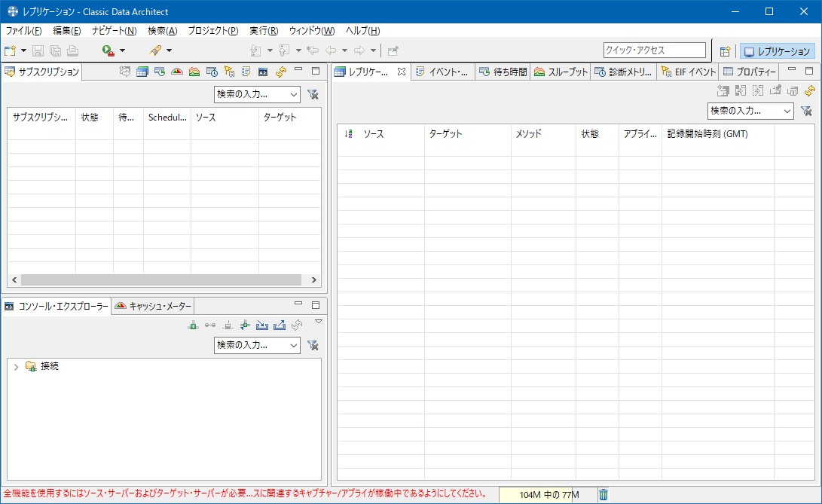The width and height of the screenshot is (822, 504).
Task: Click the sort order icon beside ソース header
Action: pos(349,134)
